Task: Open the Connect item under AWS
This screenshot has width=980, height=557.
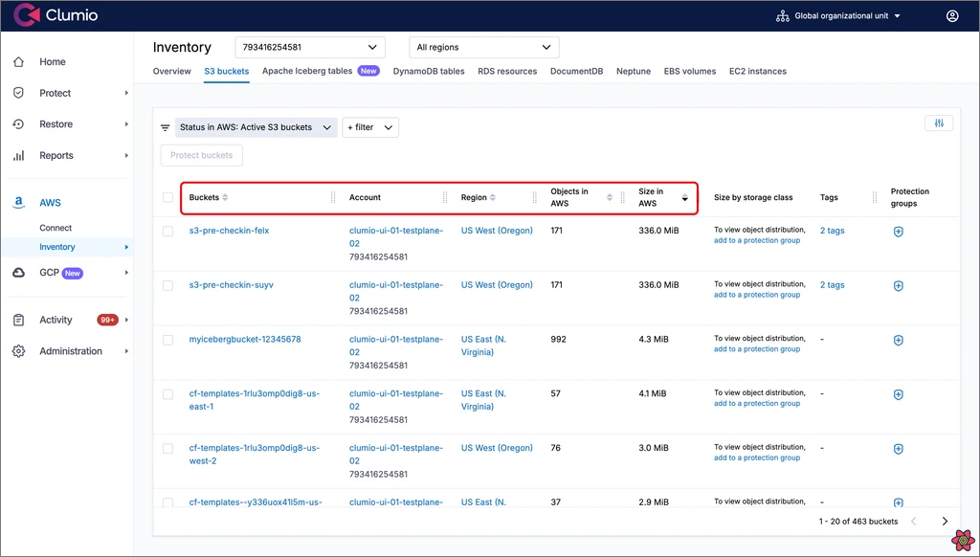Action: [56, 228]
